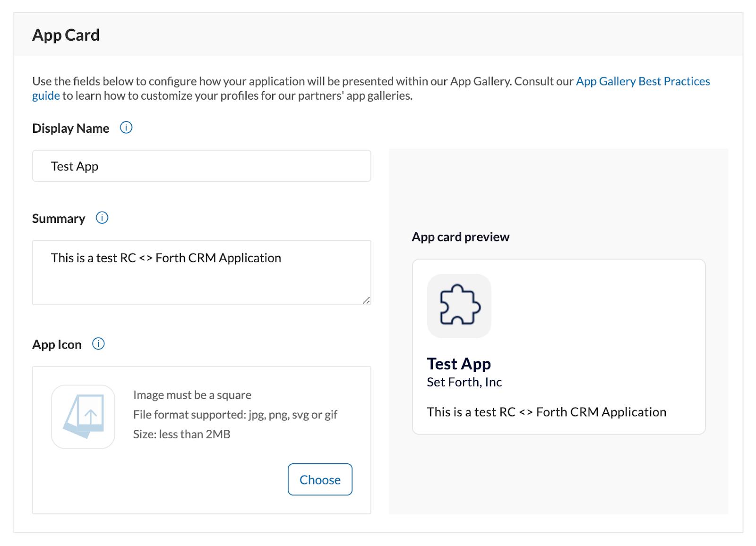Click inside the Summary text area
The image size is (756, 546).
click(201, 272)
